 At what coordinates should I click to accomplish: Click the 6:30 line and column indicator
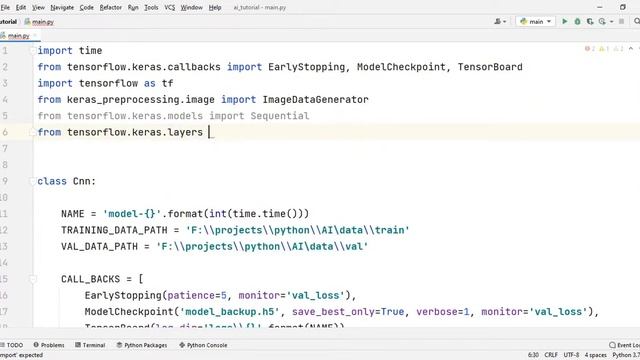pos(533,355)
